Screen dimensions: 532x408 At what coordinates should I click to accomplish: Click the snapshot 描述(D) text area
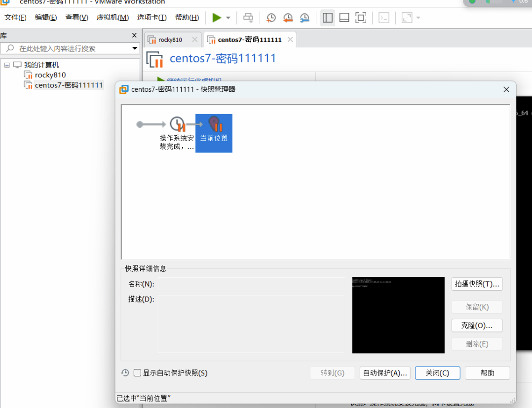click(251, 324)
